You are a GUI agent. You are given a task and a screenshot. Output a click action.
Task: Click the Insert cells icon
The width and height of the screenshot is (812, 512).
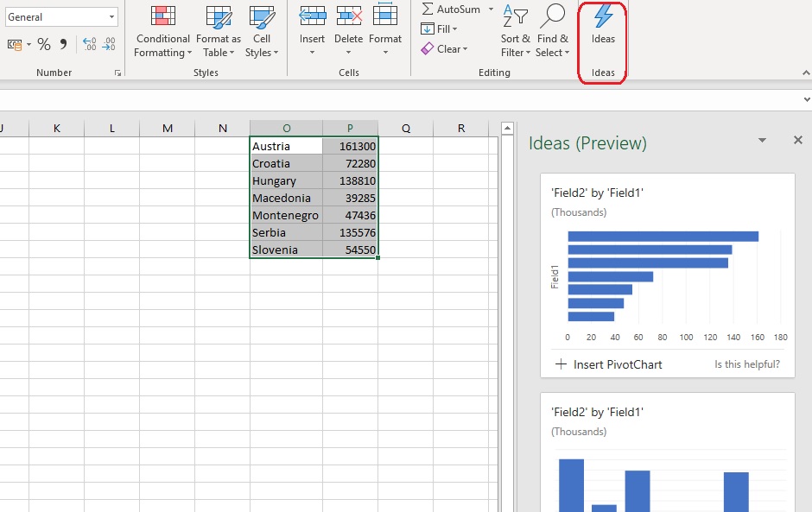(x=312, y=16)
